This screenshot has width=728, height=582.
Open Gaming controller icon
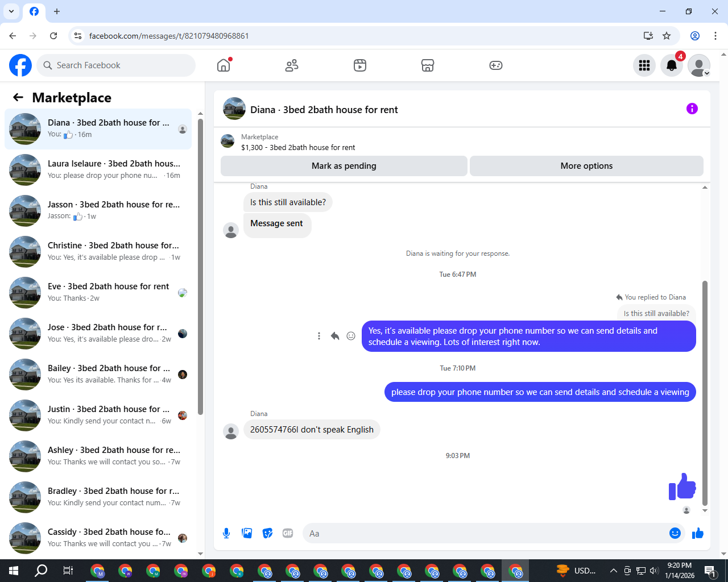[x=496, y=65]
